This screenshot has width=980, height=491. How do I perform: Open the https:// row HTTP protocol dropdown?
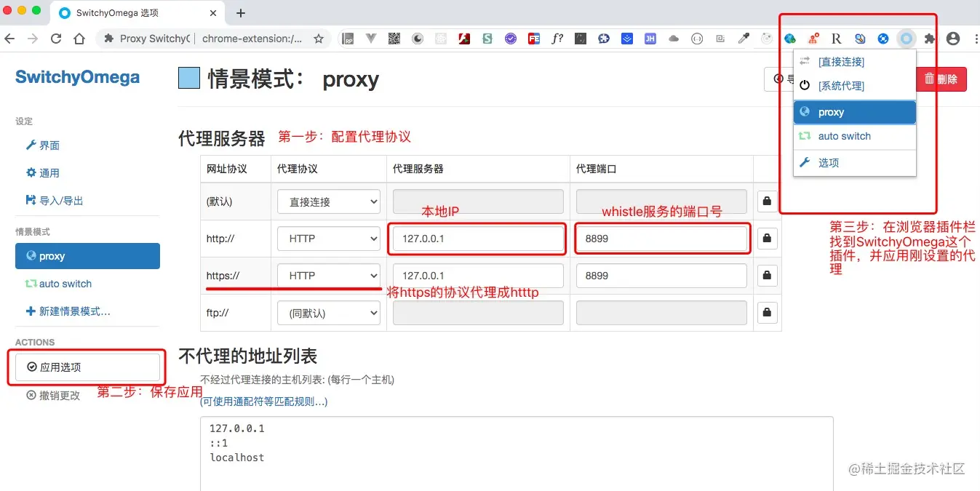coord(329,276)
